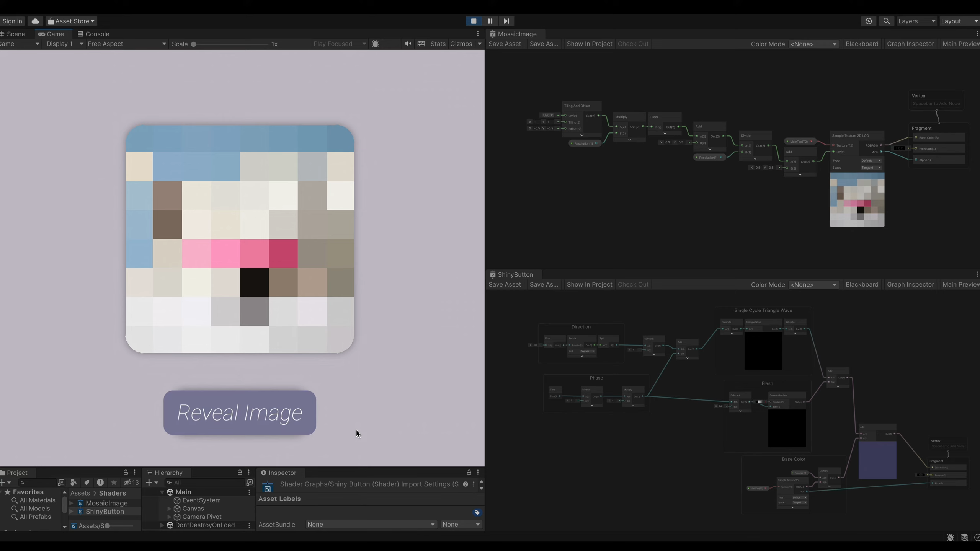Click the asset labels tag icon
The height and width of the screenshot is (551, 980).
tap(477, 512)
